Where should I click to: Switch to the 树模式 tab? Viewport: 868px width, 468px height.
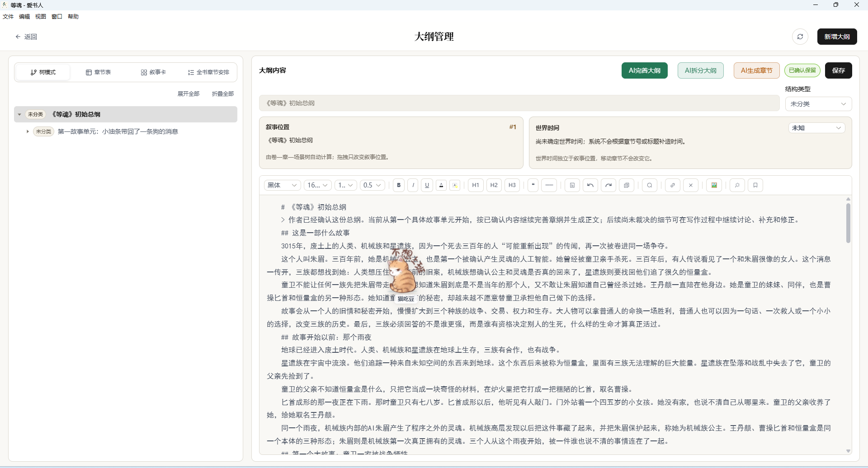click(x=43, y=72)
